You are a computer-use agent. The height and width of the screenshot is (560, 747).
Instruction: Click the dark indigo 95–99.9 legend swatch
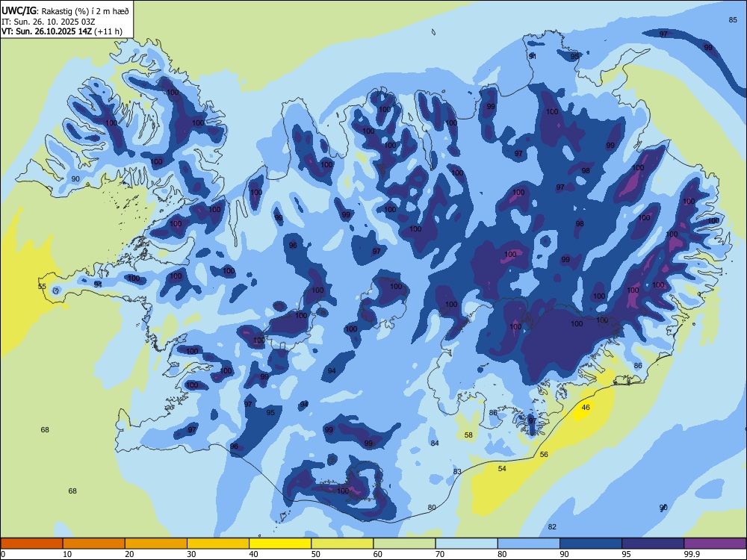pyautogui.click(x=653, y=544)
